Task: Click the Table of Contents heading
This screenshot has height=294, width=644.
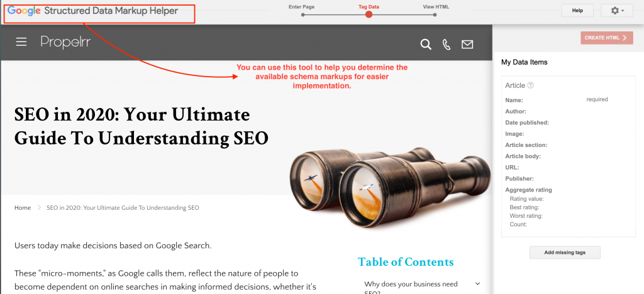Action: pyautogui.click(x=406, y=262)
